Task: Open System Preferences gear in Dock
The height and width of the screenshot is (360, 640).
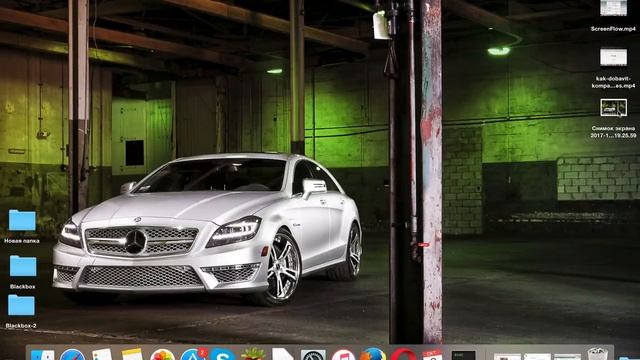Action: (x=313, y=355)
